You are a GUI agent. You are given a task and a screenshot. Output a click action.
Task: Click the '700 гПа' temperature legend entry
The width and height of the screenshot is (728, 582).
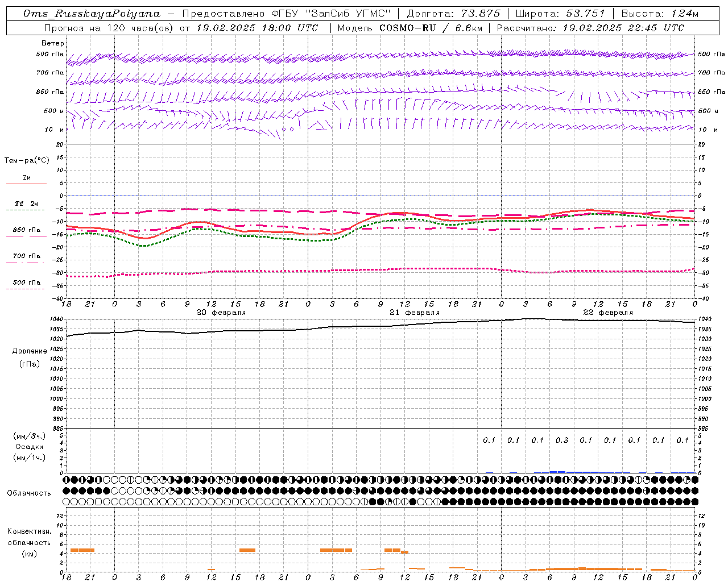point(27,256)
